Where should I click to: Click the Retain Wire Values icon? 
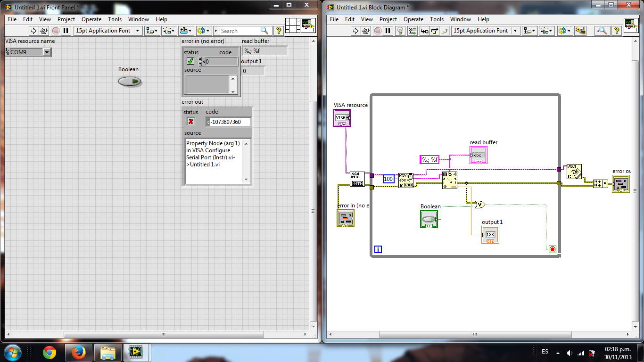click(412, 31)
